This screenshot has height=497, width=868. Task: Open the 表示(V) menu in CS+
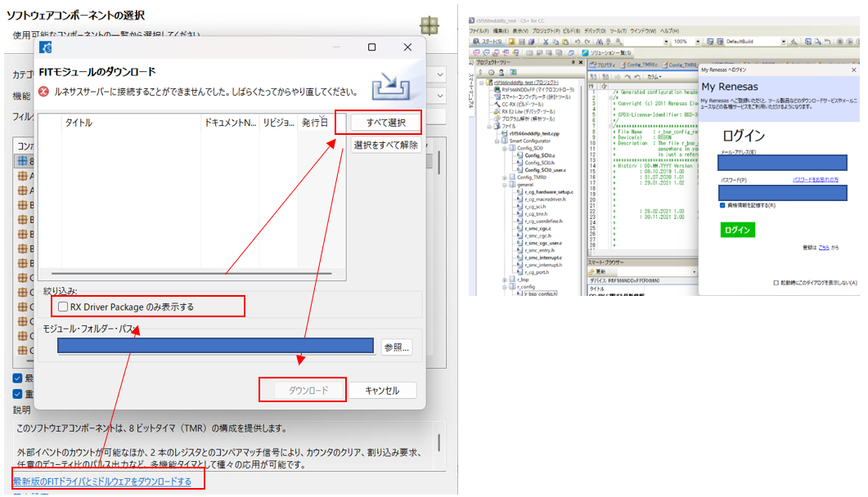520,31
